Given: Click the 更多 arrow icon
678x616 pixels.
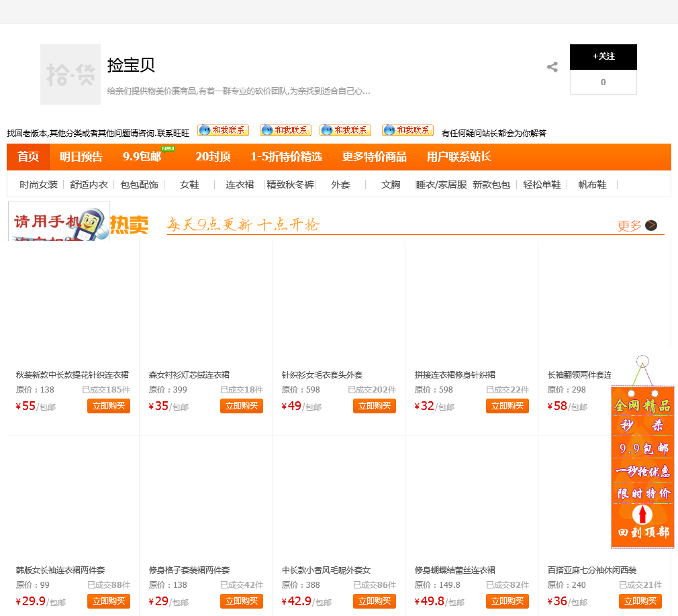Looking at the screenshot, I should (650, 225).
